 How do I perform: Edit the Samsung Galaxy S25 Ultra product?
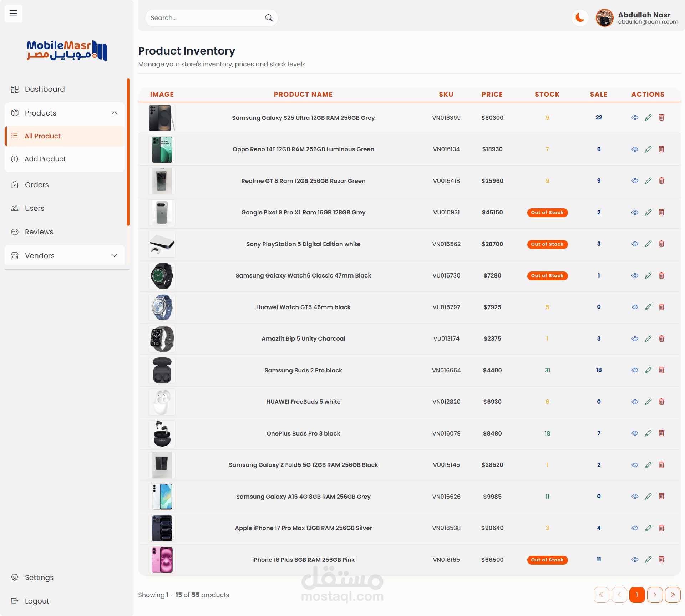pos(648,118)
